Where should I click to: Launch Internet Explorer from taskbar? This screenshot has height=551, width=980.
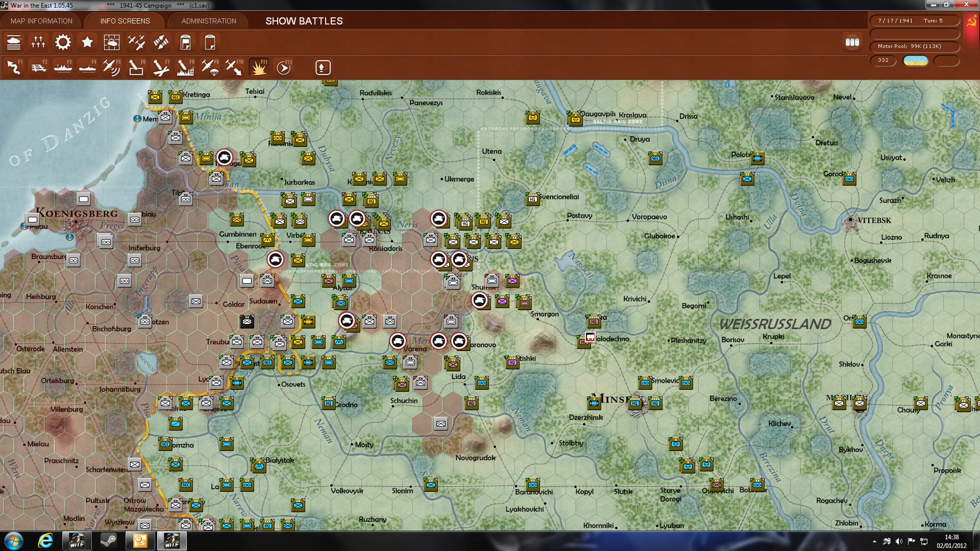pos(45,541)
